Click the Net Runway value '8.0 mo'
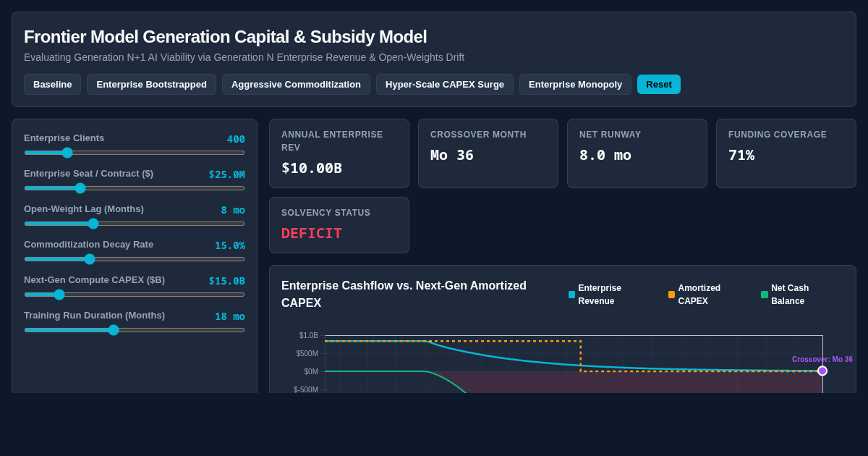868x456 pixels. [x=605, y=155]
